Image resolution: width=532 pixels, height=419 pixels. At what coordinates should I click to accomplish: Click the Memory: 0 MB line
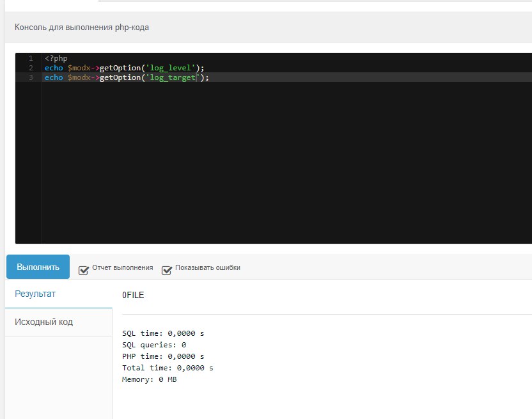click(x=149, y=379)
